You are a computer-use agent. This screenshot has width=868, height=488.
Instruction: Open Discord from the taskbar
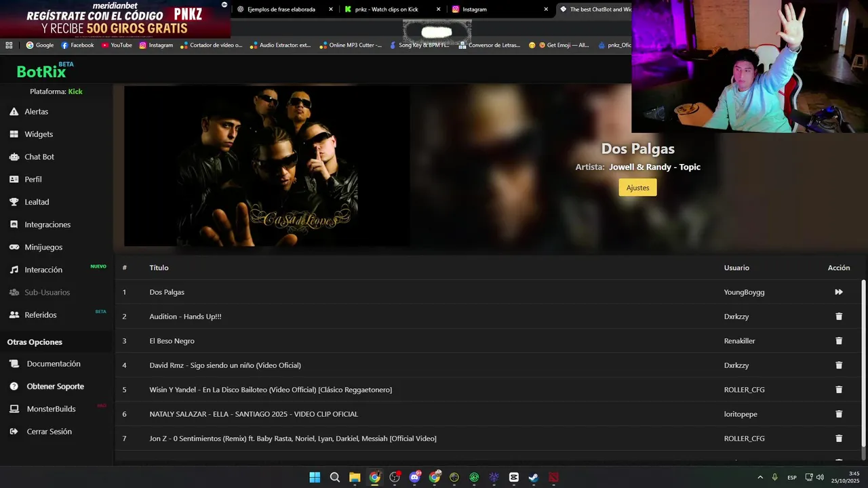pos(414,477)
